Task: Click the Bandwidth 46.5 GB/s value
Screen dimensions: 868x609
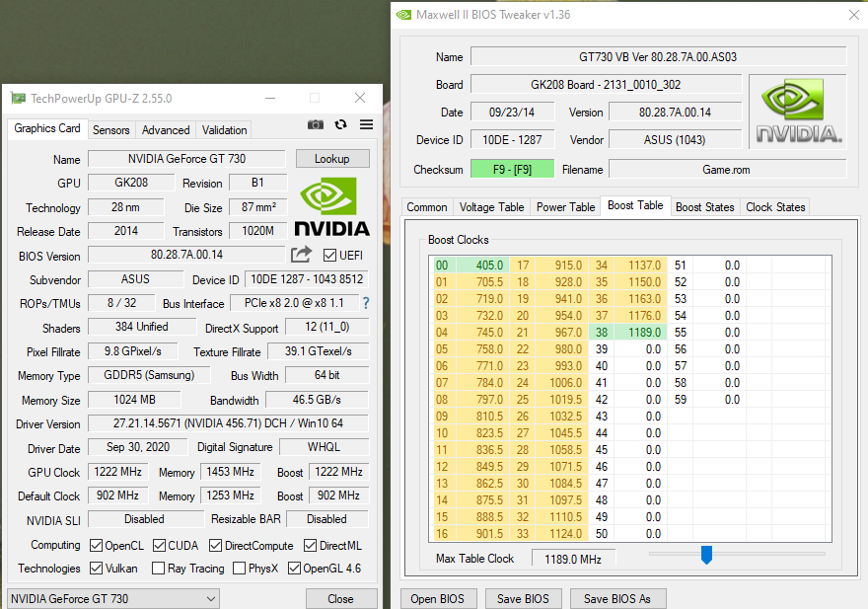Action: point(318,400)
